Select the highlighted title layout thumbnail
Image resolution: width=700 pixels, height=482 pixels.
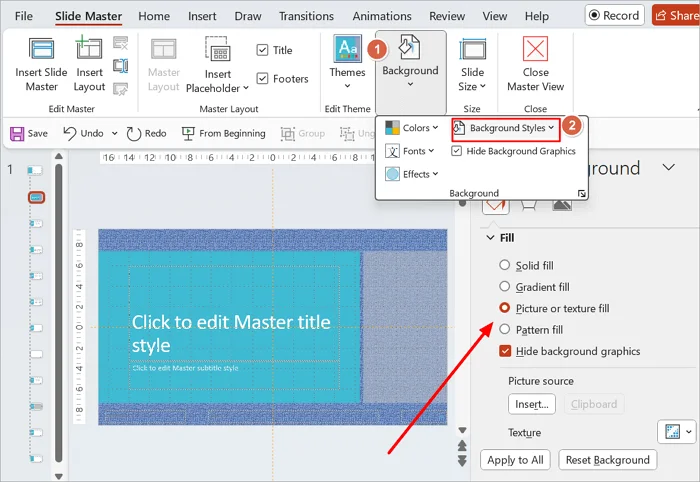[36, 197]
